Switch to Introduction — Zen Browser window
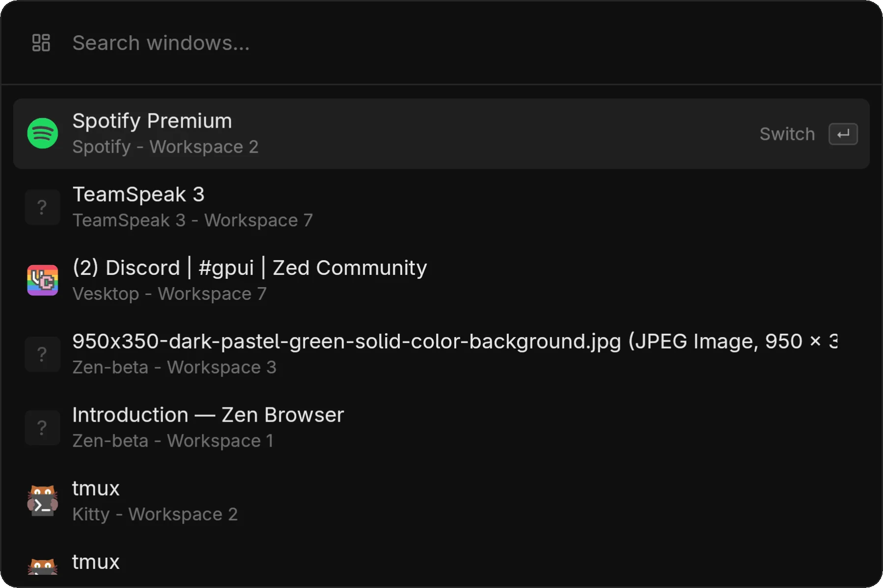The image size is (883, 588). [344, 428]
